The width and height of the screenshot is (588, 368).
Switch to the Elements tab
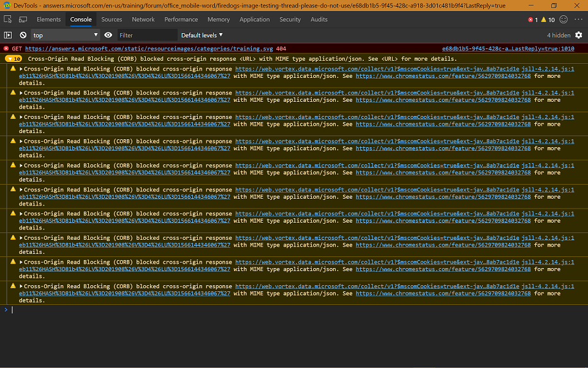click(x=48, y=19)
